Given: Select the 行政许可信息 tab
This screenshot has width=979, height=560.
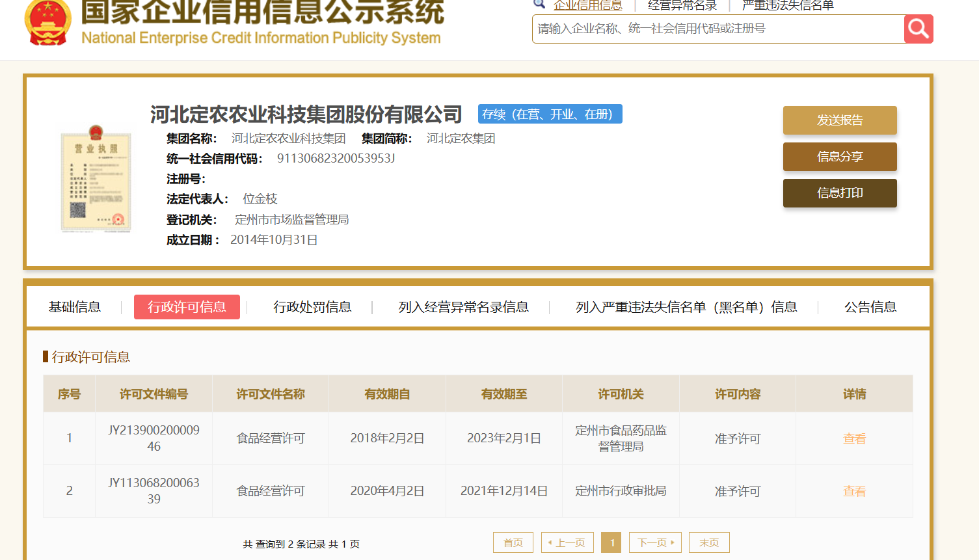Looking at the screenshot, I should [187, 307].
